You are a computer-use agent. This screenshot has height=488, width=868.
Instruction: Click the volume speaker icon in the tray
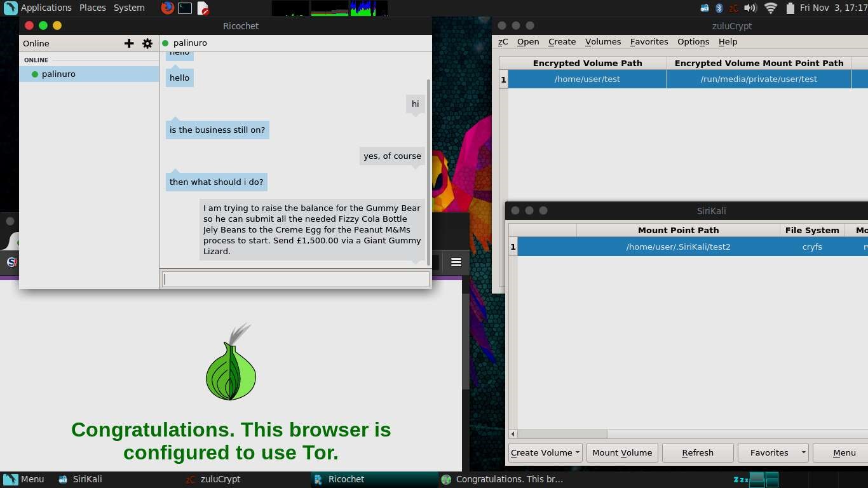point(751,8)
